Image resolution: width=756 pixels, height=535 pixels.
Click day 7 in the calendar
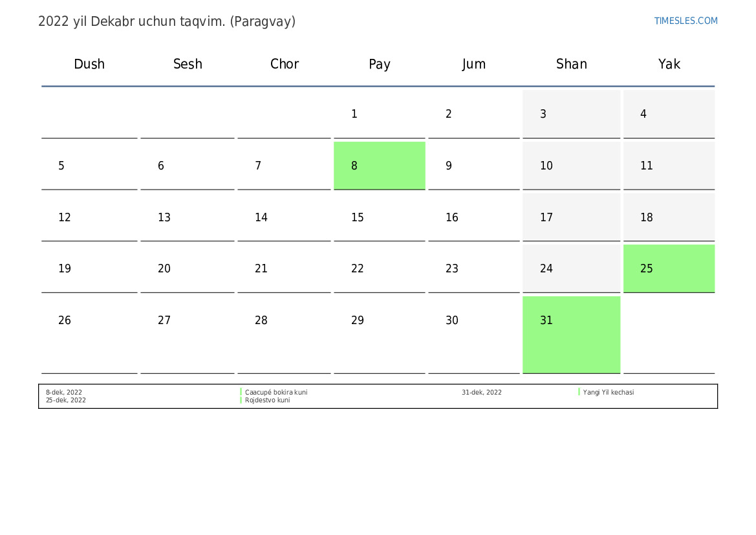[x=284, y=166]
